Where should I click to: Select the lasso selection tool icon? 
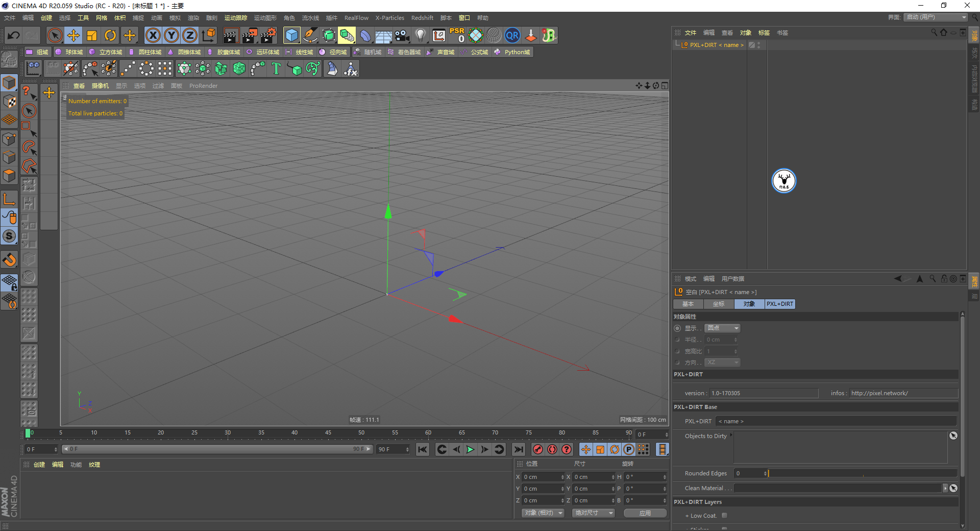[x=29, y=148]
